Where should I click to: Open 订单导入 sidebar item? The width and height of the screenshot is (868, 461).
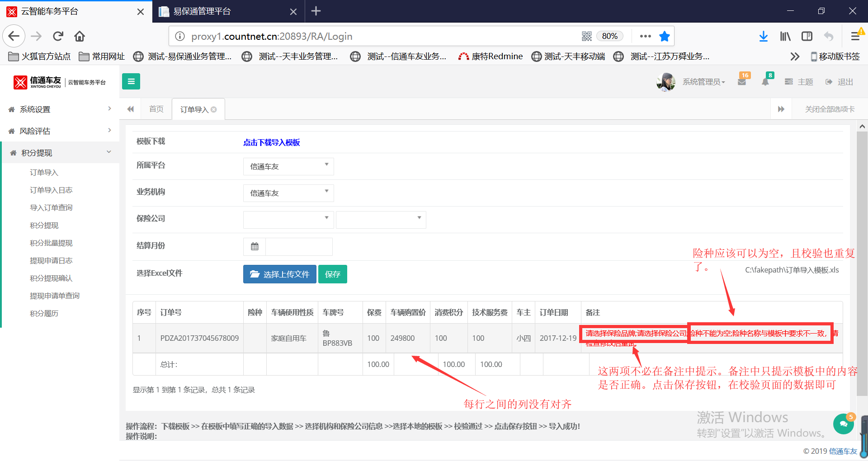(x=44, y=173)
